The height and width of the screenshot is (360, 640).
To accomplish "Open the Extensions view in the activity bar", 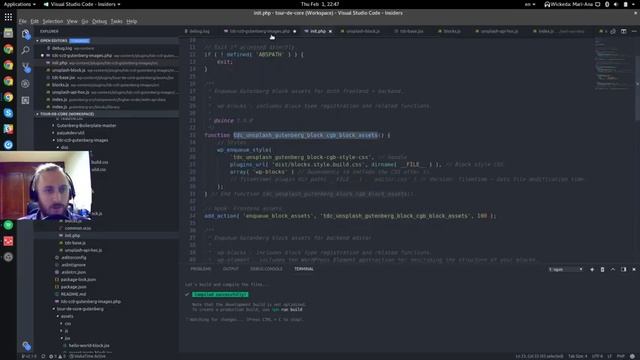I will click(25, 100).
